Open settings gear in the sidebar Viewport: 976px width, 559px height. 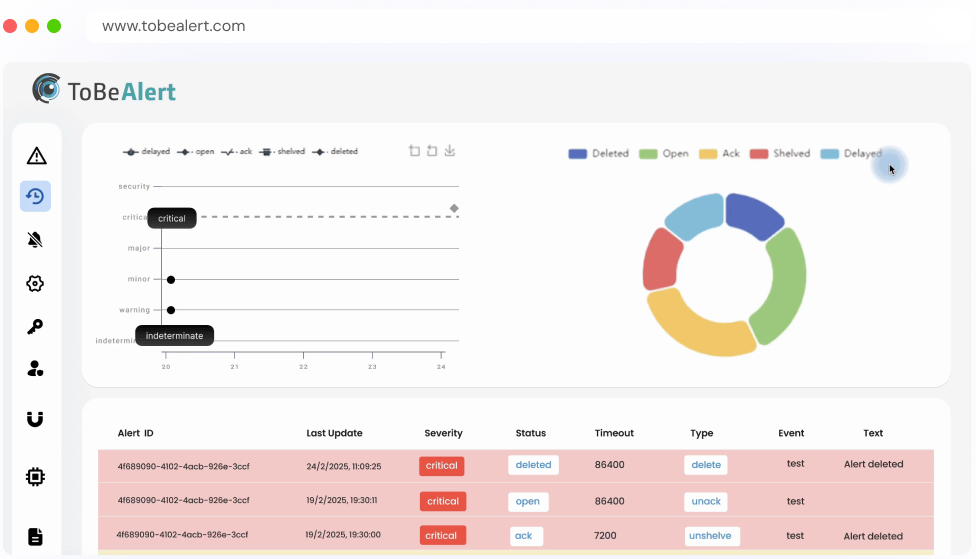[x=35, y=283]
